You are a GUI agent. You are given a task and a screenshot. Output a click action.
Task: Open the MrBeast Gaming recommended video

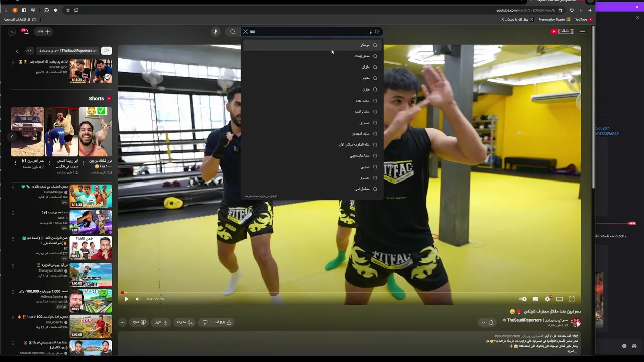91,300
